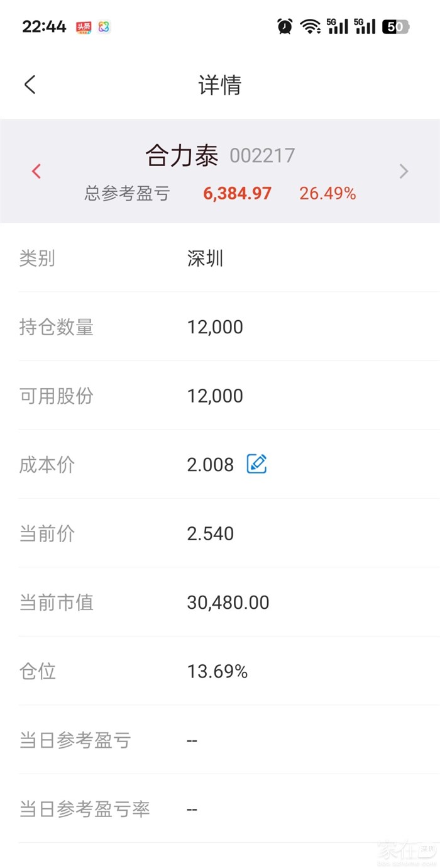Select the 当前价 2.540 row
This screenshot has width=440, height=868.
tap(220, 533)
